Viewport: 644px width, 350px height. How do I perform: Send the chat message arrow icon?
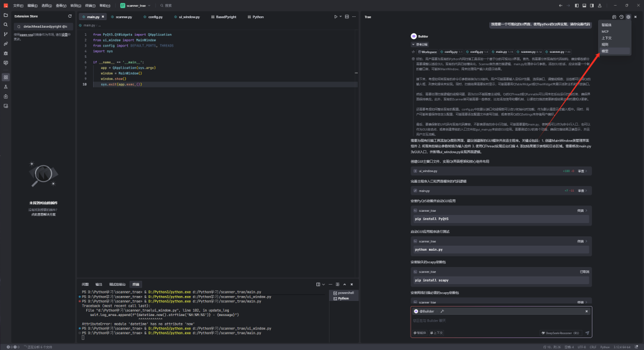click(587, 333)
